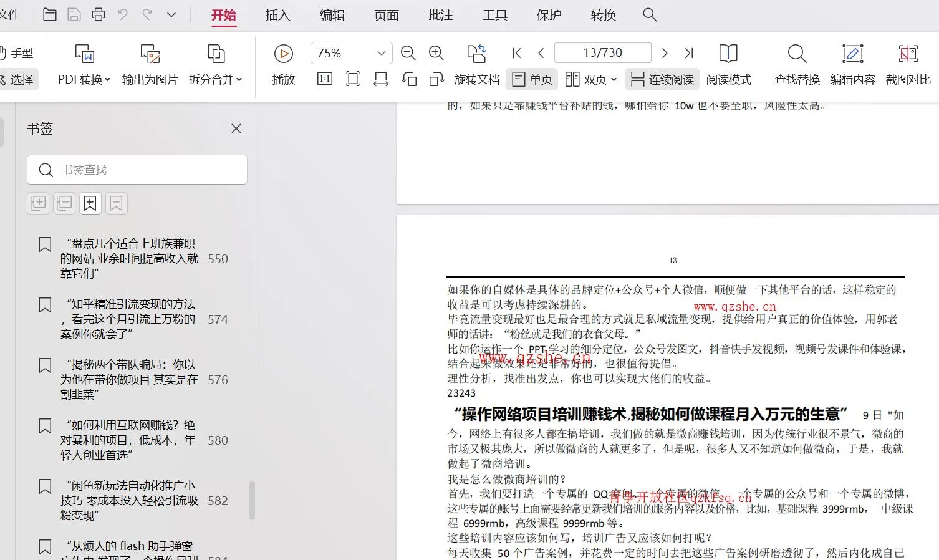
Task: Click the search magnifier in the tab bar
Action: pos(650,15)
